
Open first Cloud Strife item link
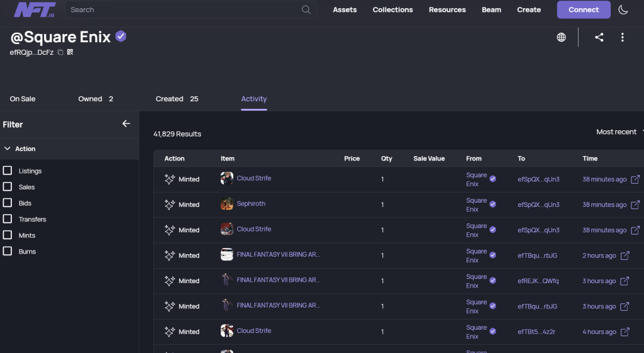254,178
